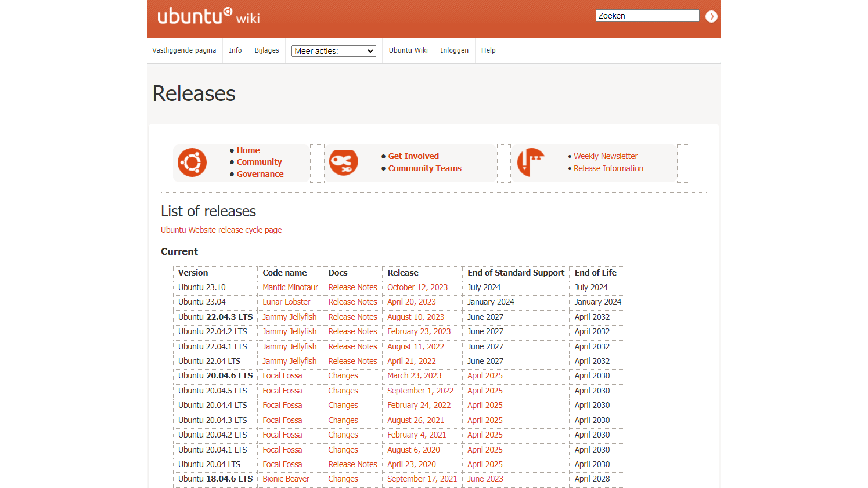The width and height of the screenshot is (868, 488).
Task: Click the Get Involved fish icon
Action: pos(344,162)
